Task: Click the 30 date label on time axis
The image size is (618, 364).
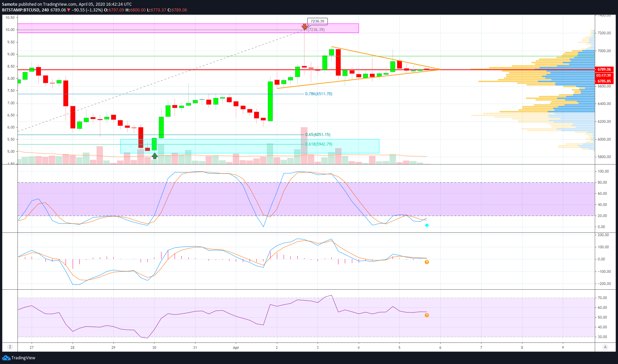Action: [x=154, y=348]
